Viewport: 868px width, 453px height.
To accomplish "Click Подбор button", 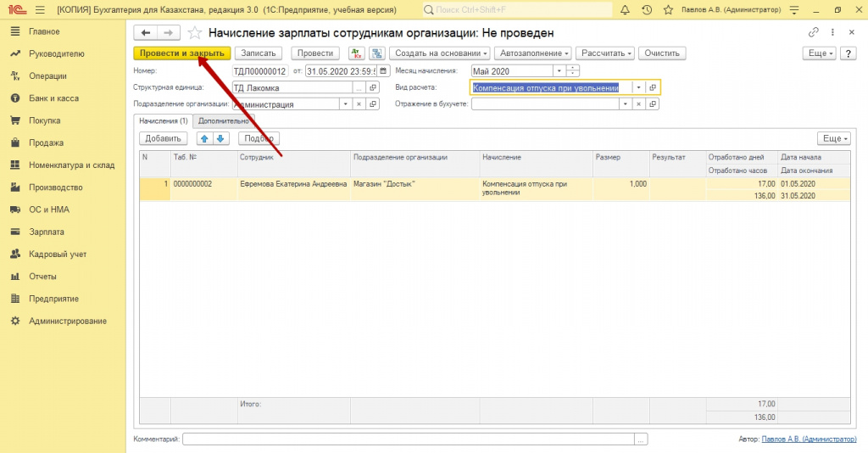I will click(259, 138).
